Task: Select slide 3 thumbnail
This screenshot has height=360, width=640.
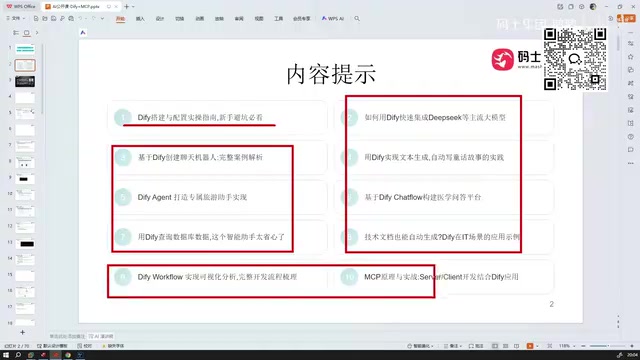Action: tap(25, 81)
